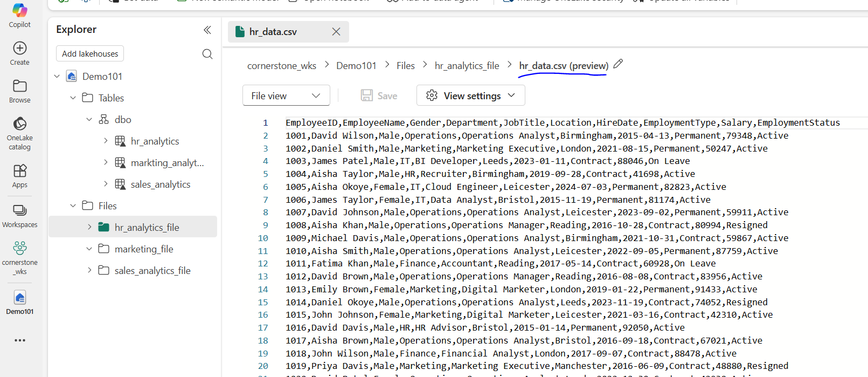The image size is (868, 377).
Task: Click hr_data.csv (preview) breadcrumb title
Action: click(564, 66)
